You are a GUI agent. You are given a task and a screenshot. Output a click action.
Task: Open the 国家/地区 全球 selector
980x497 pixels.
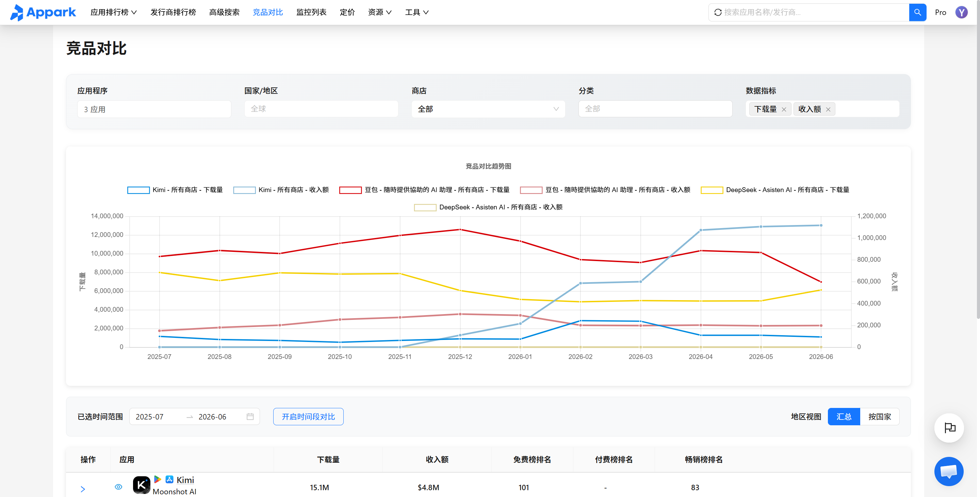tap(321, 109)
